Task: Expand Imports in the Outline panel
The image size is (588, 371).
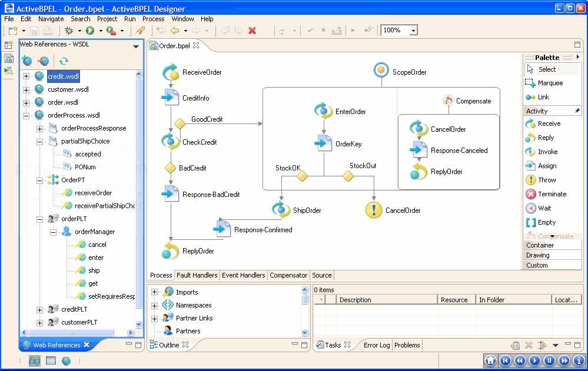Action: [154, 292]
